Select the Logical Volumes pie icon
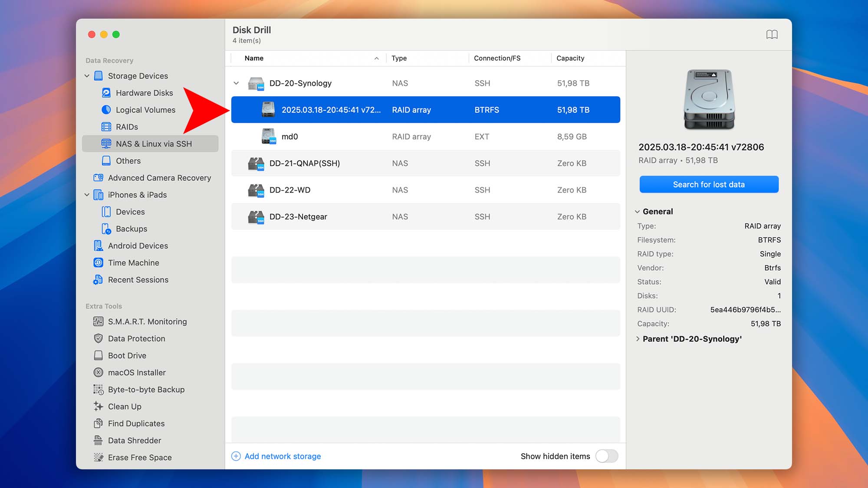868x488 pixels. (106, 110)
